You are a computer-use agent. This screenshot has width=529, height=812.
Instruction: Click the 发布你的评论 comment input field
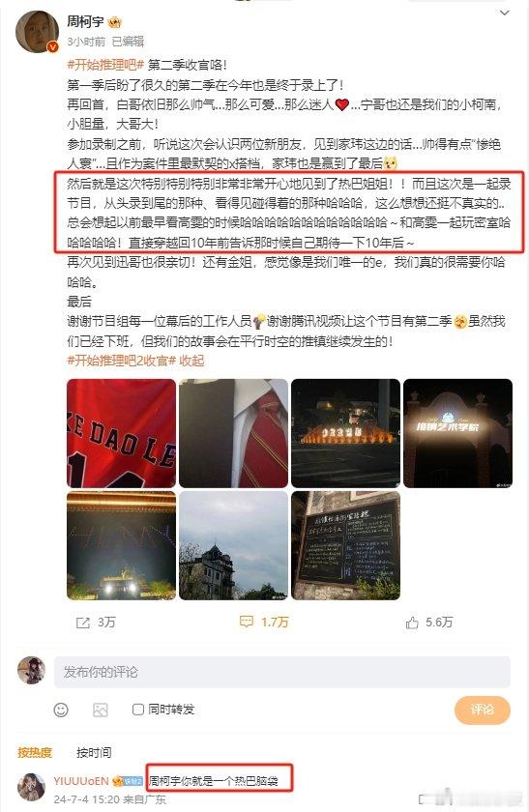click(282, 672)
